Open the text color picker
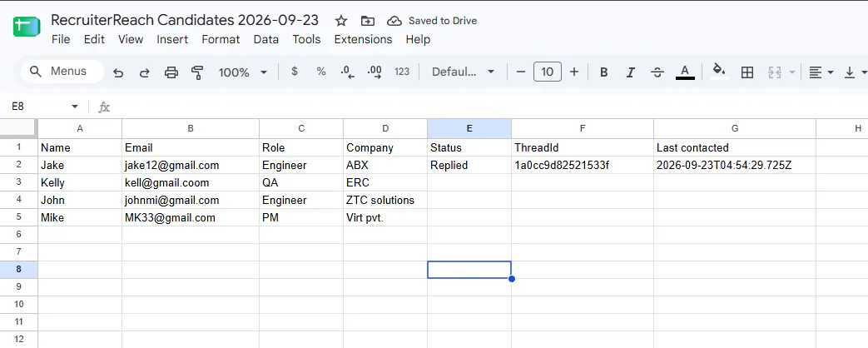Viewport: 868px width, 348px height. (685, 72)
